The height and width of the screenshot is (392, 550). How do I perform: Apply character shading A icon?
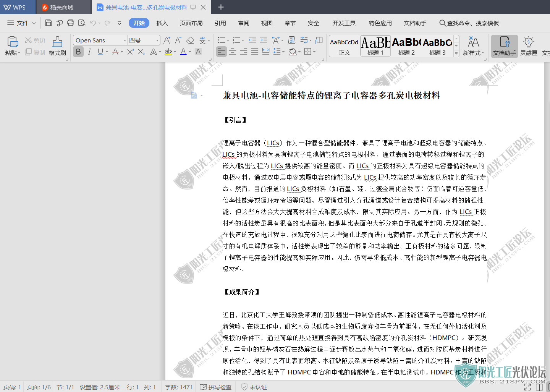click(x=198, y=52)
